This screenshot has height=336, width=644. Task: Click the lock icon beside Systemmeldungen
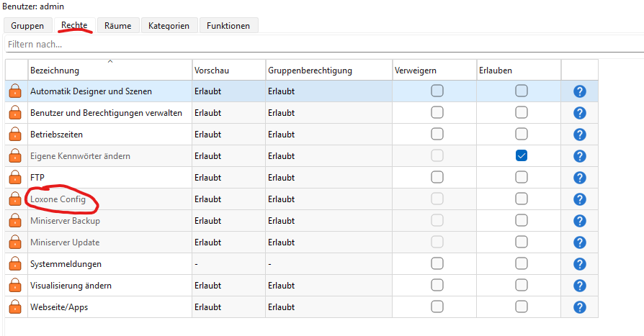pyautogui.click(x=15, y=264)
